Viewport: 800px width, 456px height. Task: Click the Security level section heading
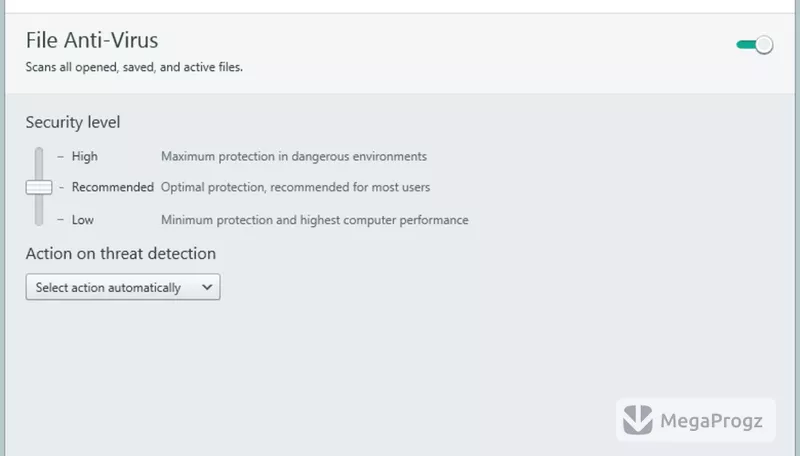point(73,122)
